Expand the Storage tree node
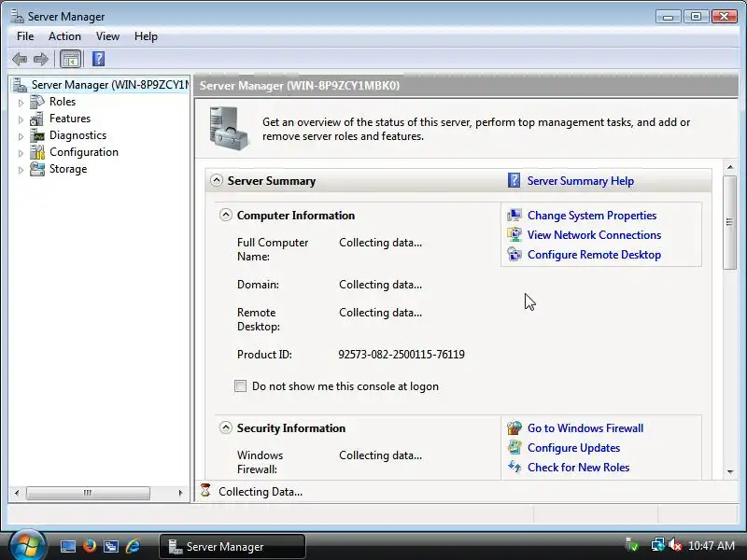Image resolution: width=747 pixels, height=560 pixels. coord(21,170)
